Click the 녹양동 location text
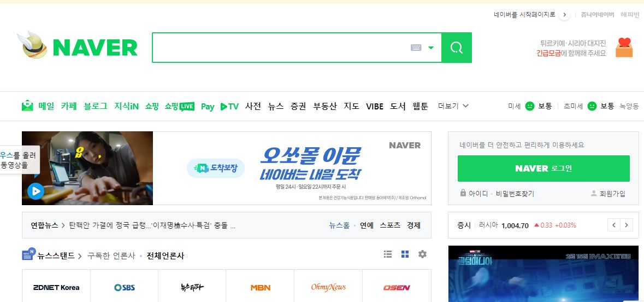 point(629,106)
